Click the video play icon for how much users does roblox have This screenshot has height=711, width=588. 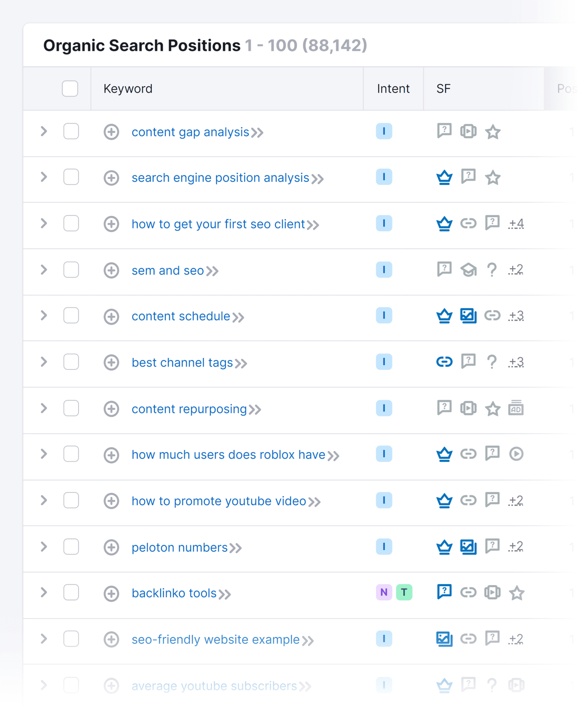coord(516,454)
